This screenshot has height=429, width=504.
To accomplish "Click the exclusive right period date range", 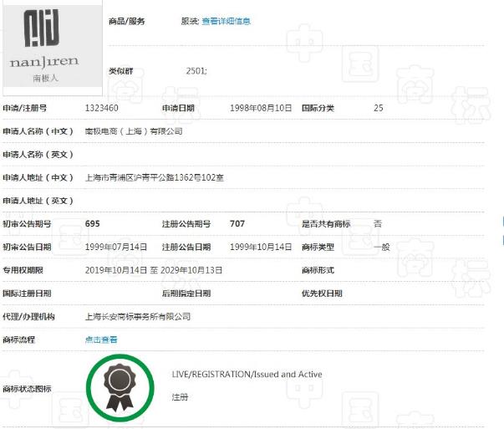I will (x=154, y=270).
